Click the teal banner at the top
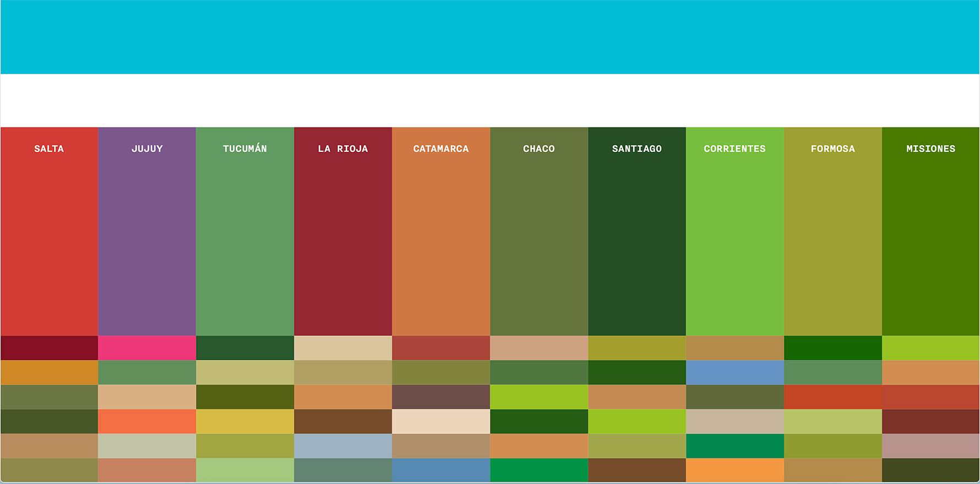980x484 pixels. (x=490, y=37)
